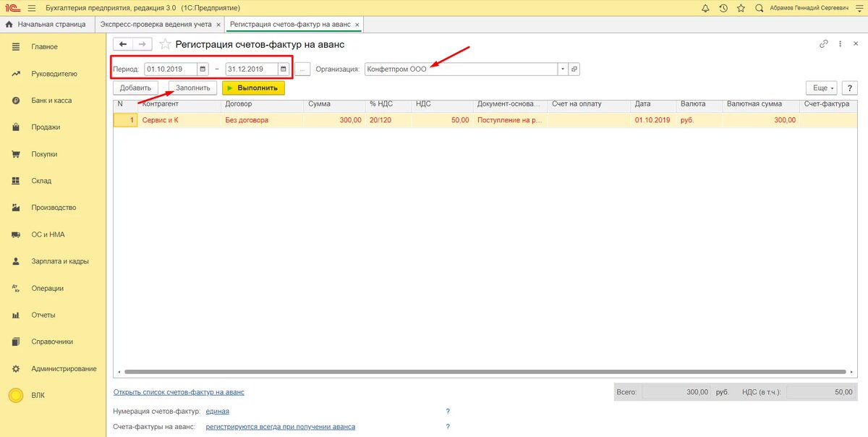
Task: Open Руководителю section in sidebar
Action: click(53, 74)
